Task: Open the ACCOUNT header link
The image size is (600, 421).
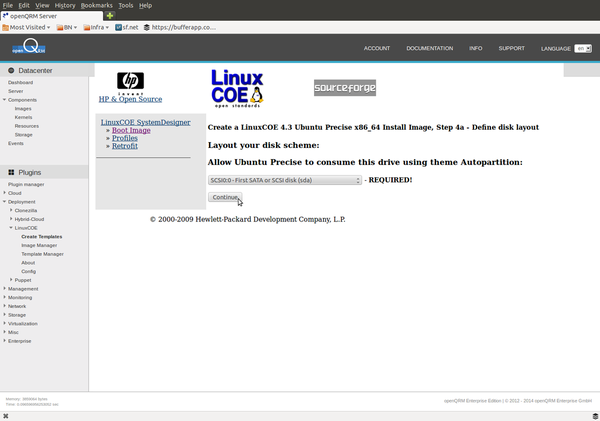Action: (377, 48)
